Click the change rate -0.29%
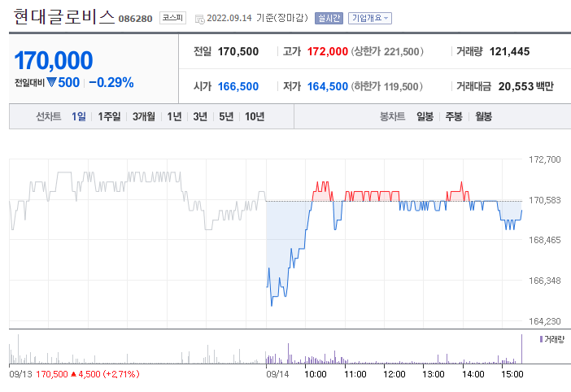Viewport: 571px width, 392px height. click(111, 83)
